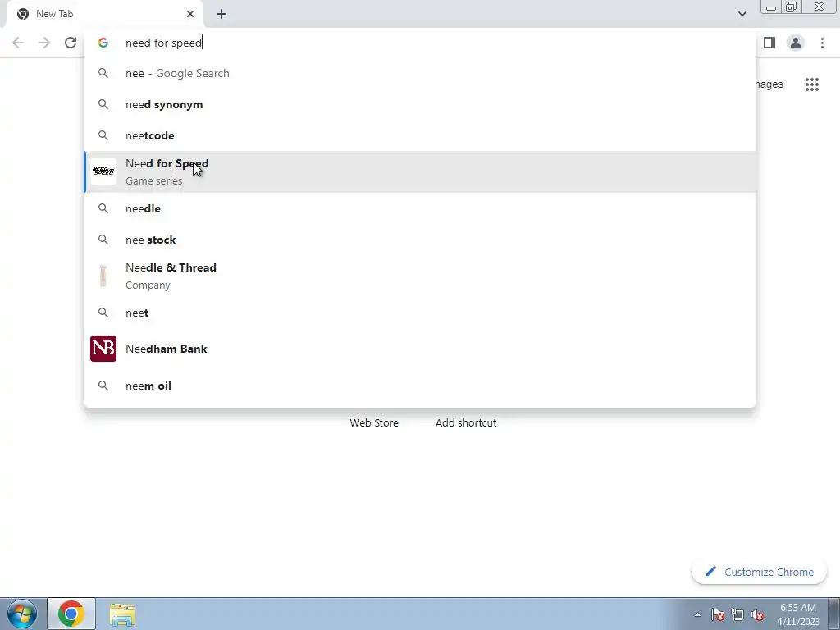The height and width of the screenshot is (630, 840).
Task: Open the 'Needle & Thread' company suggestion
Action: pyautogui.click(x=420, y=276)
